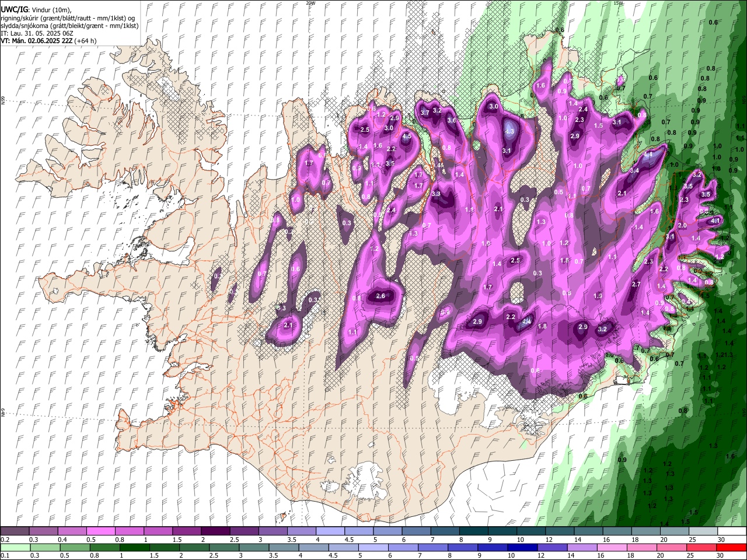This screenshot has width=747, height=560.
Task: Click the 2.7 snowfall value on the map
Action: coord(636,285)
